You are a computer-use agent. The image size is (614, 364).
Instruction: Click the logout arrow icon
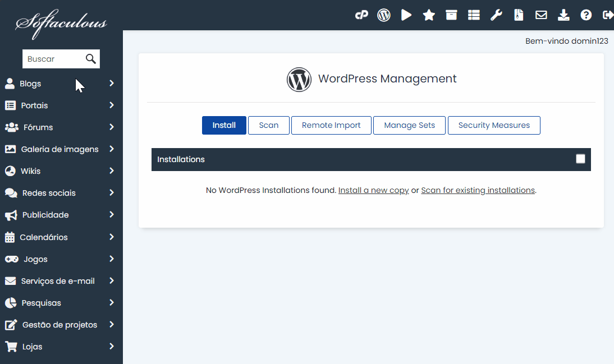[608, 15]
